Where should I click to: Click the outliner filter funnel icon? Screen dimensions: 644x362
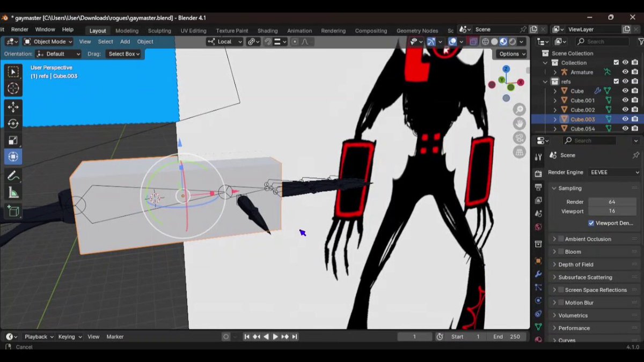640,41
